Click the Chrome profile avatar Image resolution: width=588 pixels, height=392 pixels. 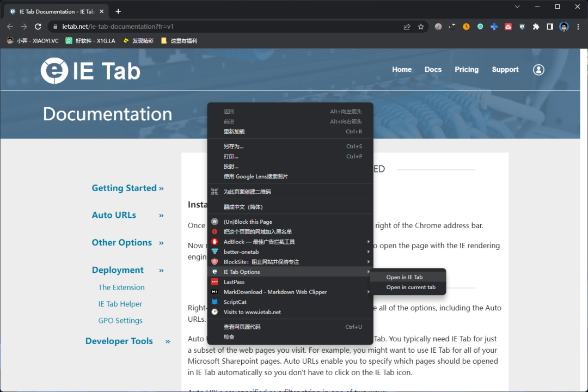pos(564,27)
